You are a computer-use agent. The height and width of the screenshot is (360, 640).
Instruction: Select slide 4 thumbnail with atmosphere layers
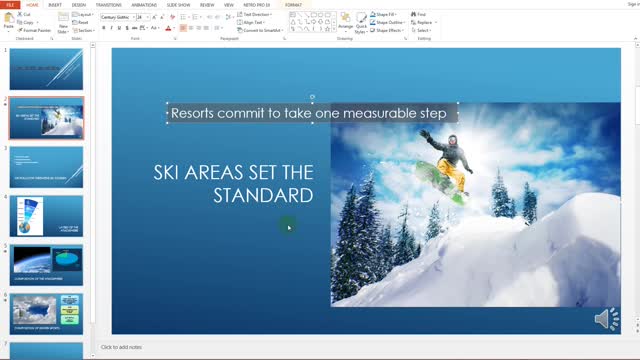coord(46,216)
